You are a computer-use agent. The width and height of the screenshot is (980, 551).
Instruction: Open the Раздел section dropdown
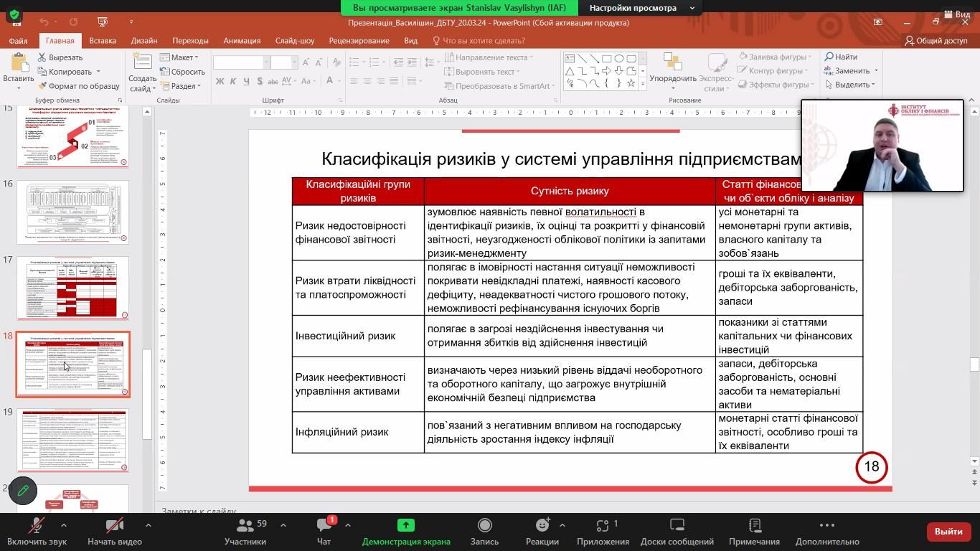pos(181,86)
